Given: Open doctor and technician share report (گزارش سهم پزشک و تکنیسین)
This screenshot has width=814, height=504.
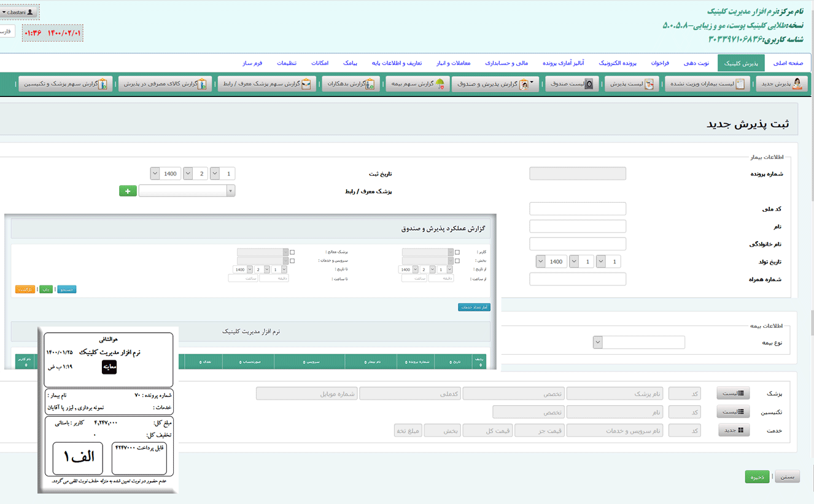Looking at the screenshot, I should (x=65, y=84).
